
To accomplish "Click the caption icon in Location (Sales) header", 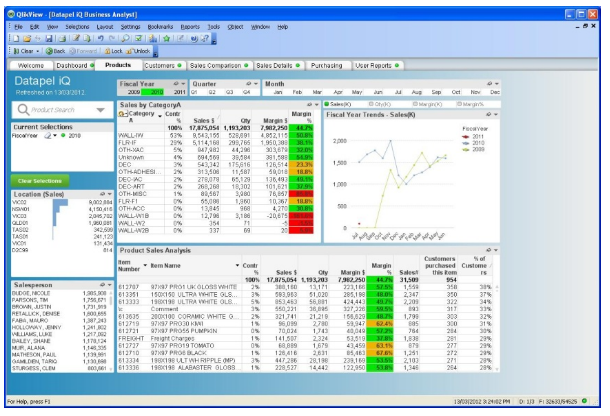I will tap(102, 194).
